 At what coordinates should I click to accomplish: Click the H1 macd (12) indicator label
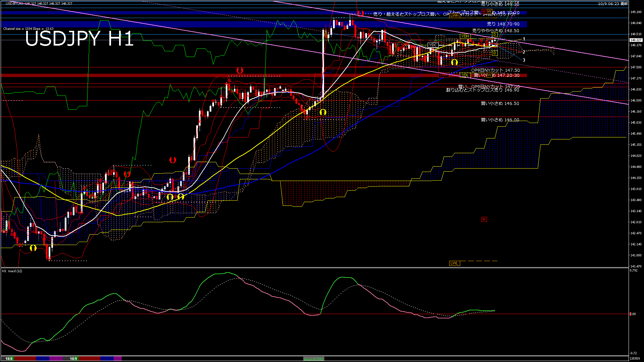12,271
